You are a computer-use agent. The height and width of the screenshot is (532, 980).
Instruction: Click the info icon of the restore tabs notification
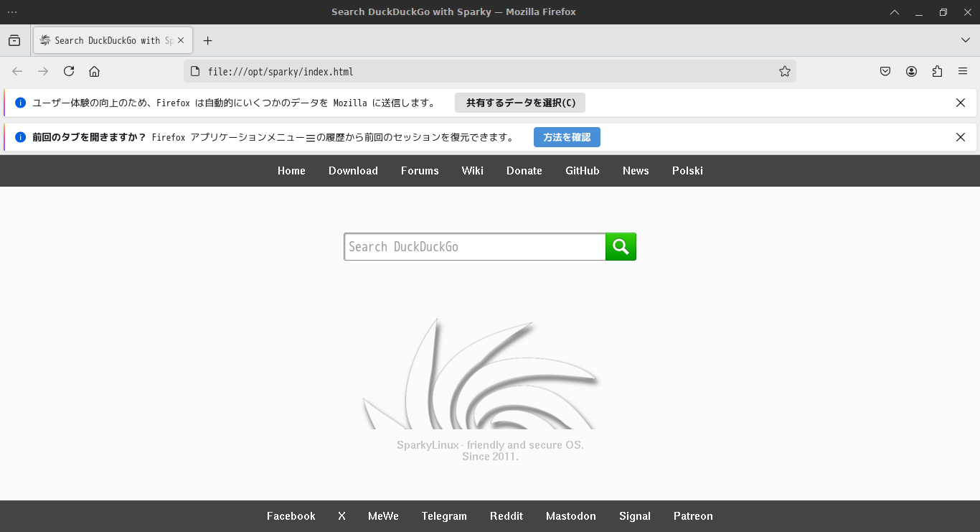pos(21,137)
